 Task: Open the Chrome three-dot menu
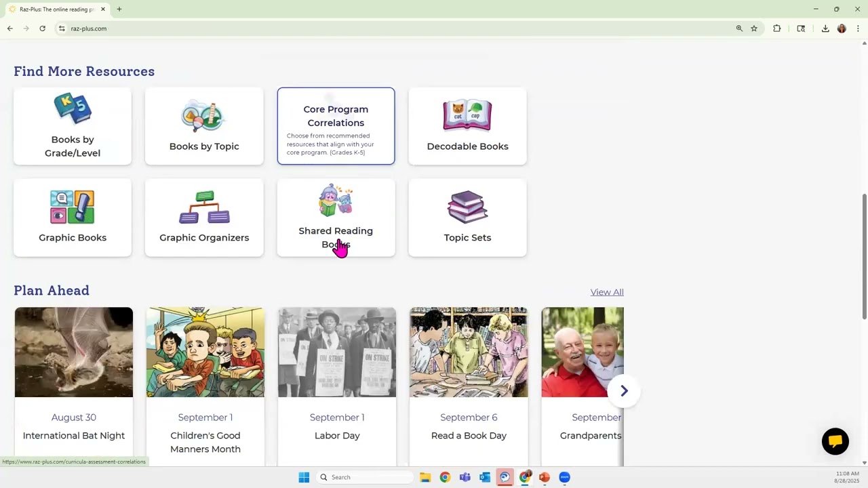(x=858, y=28)
